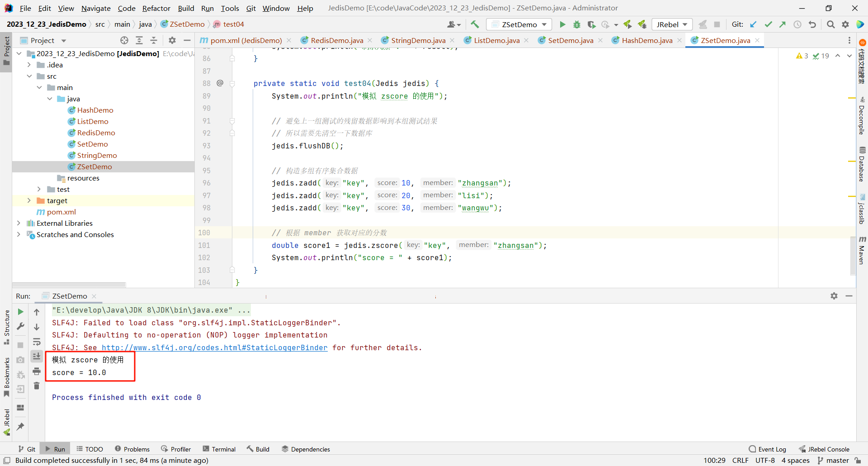
Task: Open Project panel options gear
Action: 172,40
